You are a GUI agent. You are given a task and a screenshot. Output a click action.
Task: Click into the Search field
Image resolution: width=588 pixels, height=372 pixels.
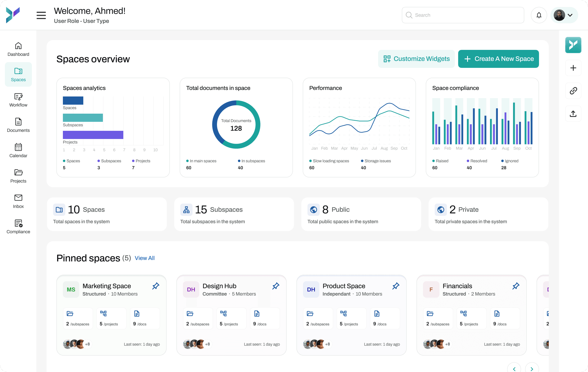[x=463, y=15]
